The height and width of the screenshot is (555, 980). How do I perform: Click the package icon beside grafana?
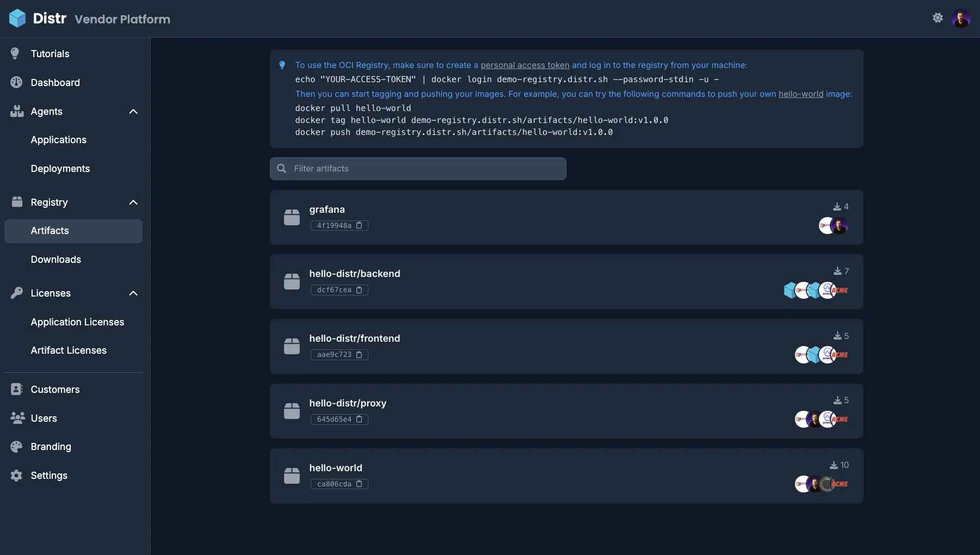pyautogui.click(x=292, y=217)
